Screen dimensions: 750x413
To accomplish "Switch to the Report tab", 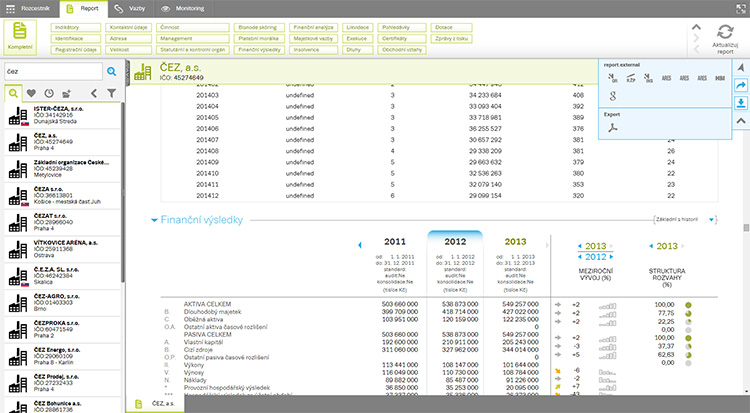I will [x=83, y=9].
